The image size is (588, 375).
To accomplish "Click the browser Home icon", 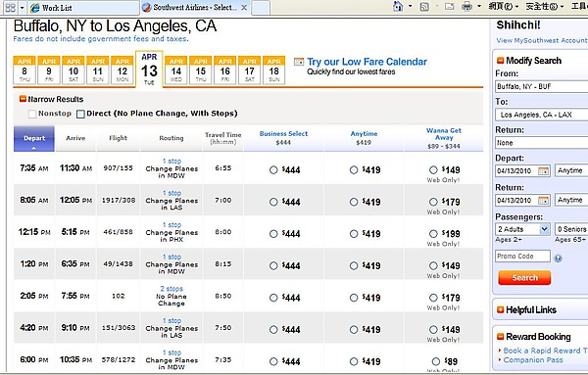I will 398,7.
